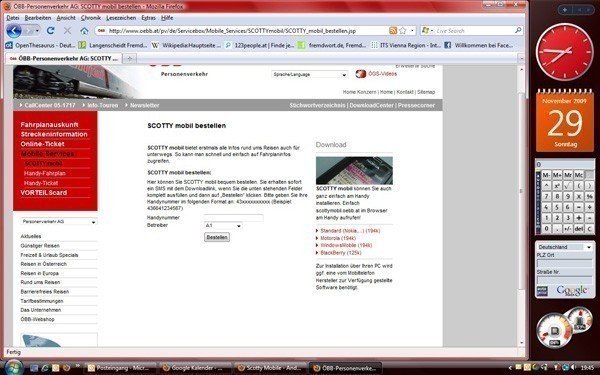
Task: Click the Live Search magnifier icon
Action: click(518, 30)
